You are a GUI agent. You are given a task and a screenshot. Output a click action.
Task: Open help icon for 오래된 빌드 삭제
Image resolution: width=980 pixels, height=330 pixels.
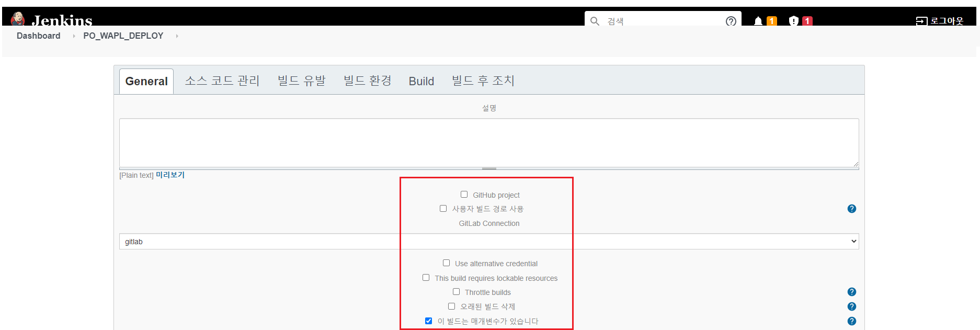click(852, 306)
